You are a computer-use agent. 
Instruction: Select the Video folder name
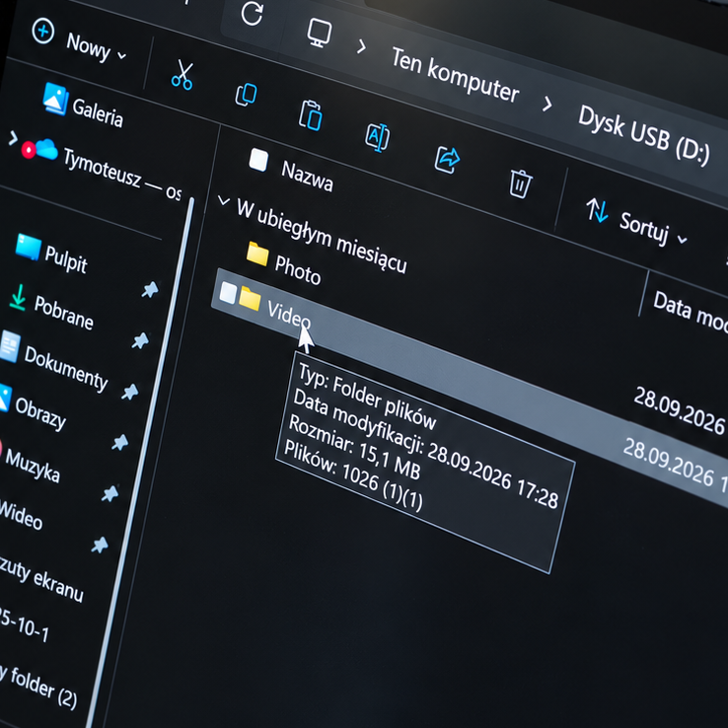tap(289, 315)
